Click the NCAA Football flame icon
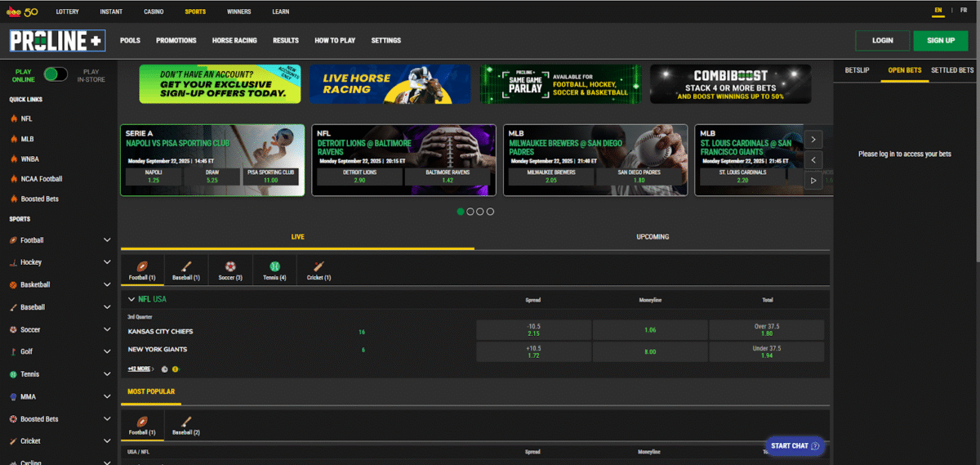The width and height of the screenshot is (980, 465). [x=13, y=179]
